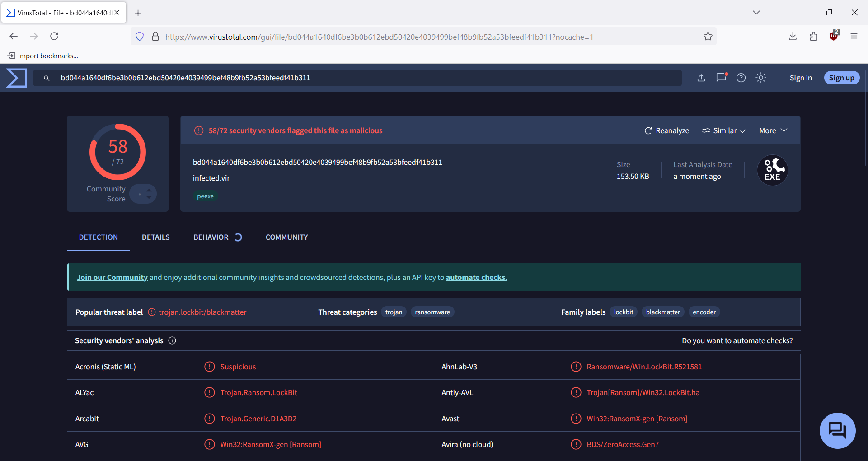868x461 pixels.
Task: Click Do you want to automate checks?
Action: 737,340
